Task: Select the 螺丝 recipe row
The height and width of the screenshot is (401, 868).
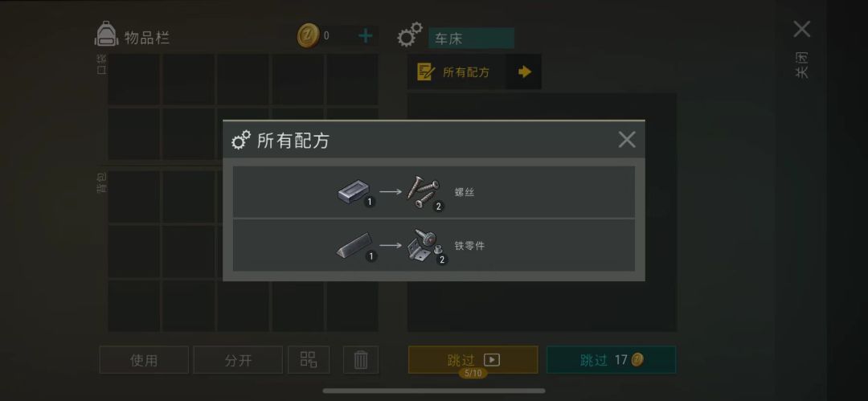Action: tap(433, 191)
